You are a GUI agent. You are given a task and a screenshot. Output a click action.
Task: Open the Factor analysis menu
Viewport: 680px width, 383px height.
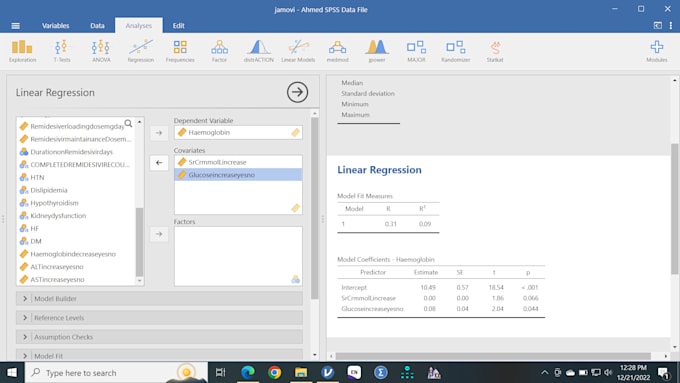tap(219, 51)
